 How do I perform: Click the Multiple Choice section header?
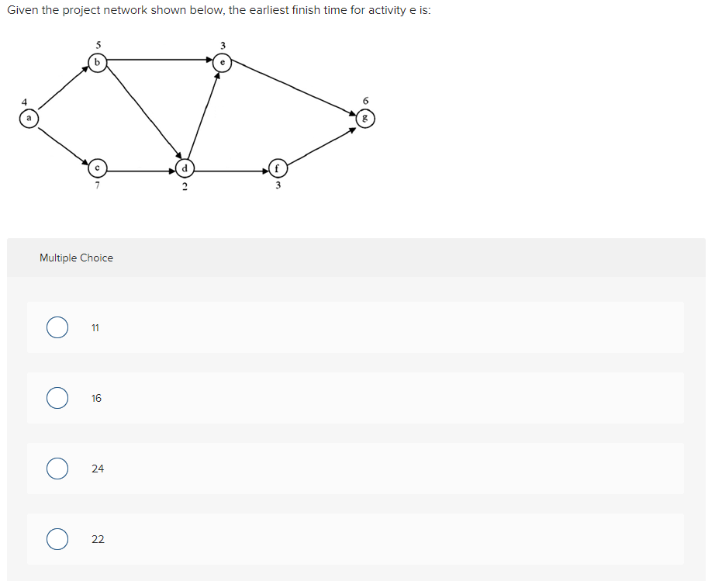point(76,258)
